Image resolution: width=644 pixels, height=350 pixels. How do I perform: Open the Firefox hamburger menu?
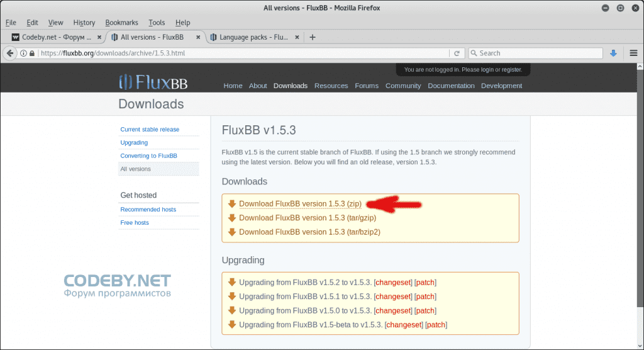pos(633,53)
